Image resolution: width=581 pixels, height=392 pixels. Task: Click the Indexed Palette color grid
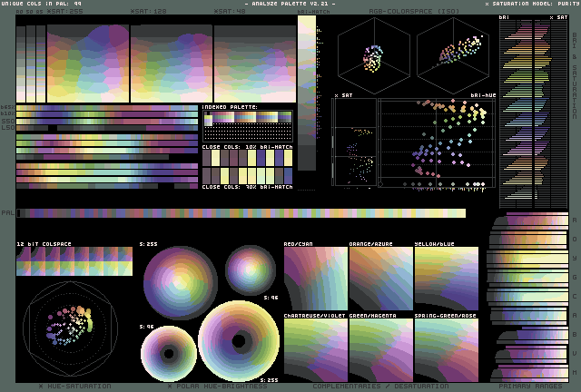coord(247,124)
